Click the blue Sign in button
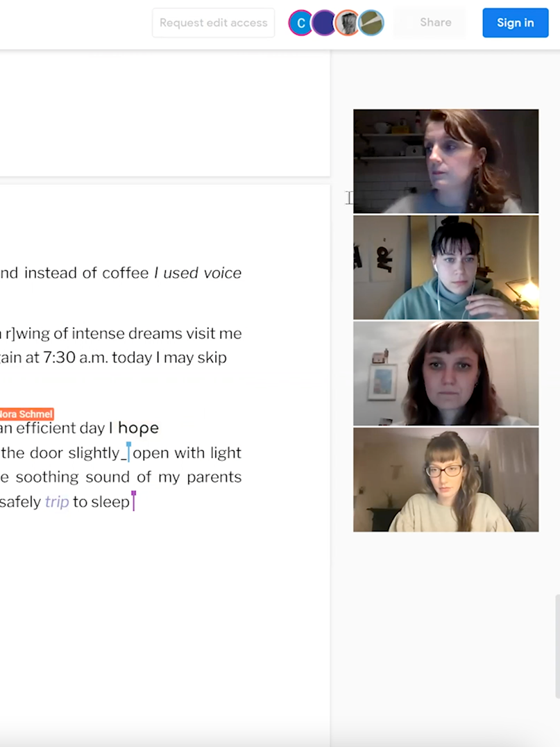560x747 pixels. (515, 22)
